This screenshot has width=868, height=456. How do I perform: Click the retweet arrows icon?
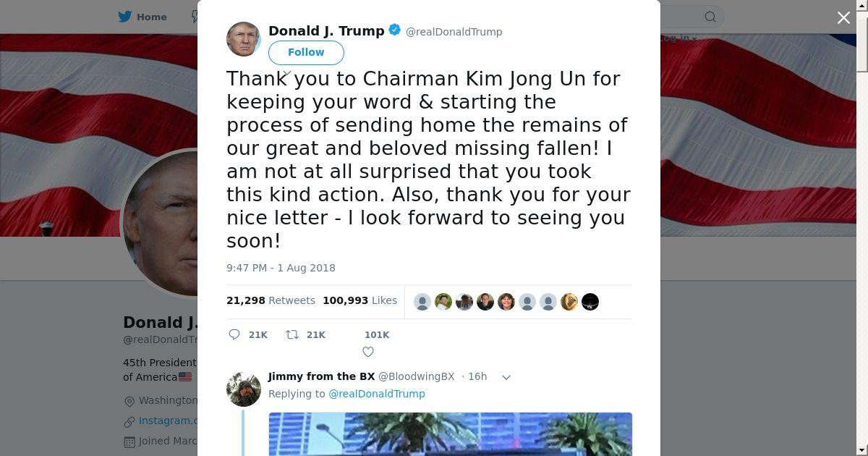coord(292,334)
